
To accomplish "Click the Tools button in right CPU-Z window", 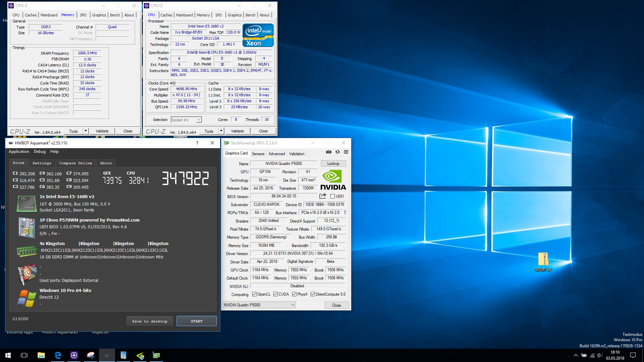I will pyautogui.click(x=209, y=131).
